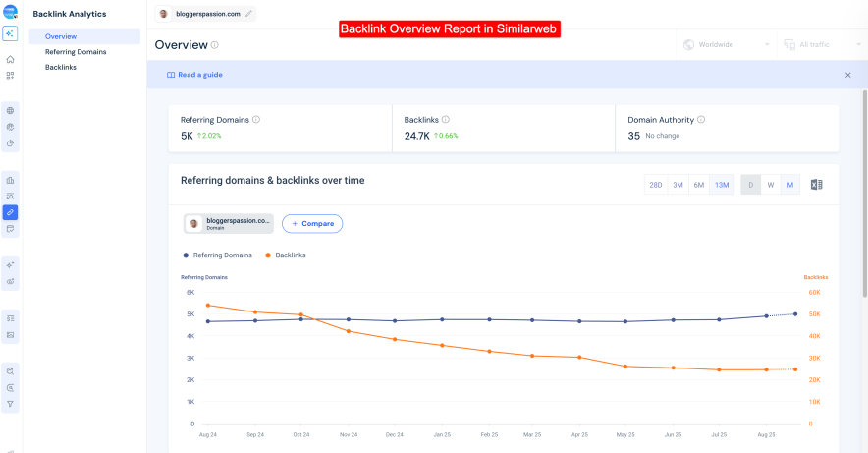Click 'Referring domains & backlinks over time' title

click(272, 181)
